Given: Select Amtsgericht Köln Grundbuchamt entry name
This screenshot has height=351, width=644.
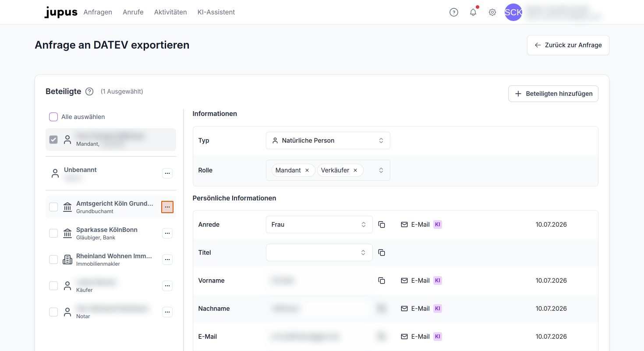Looking at the screenshot, I should coord(115,204).
